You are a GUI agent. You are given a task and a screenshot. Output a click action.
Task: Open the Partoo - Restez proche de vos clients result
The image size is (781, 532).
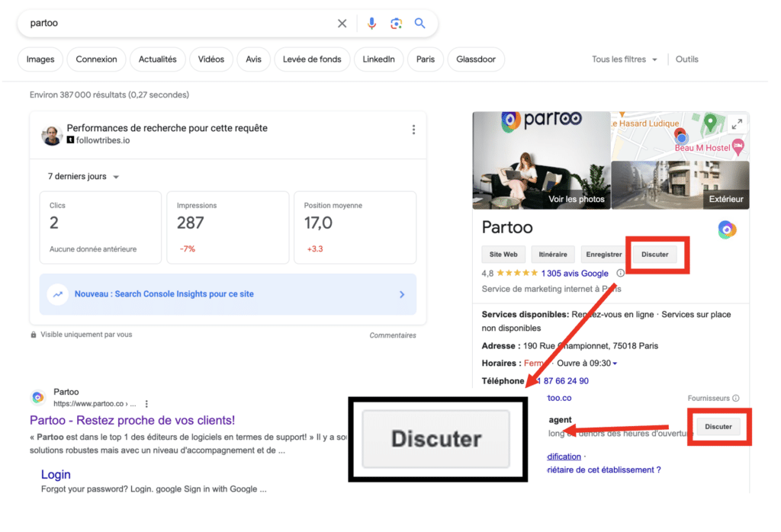pos(132,420)
